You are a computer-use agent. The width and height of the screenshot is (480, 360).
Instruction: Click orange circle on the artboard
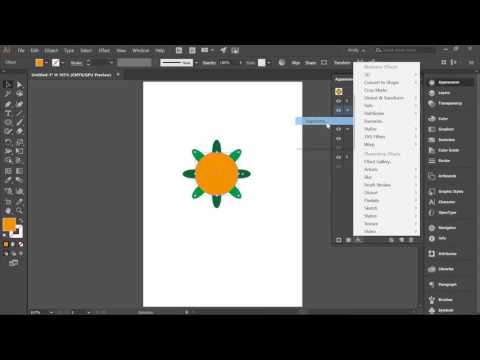pos(216,174)
